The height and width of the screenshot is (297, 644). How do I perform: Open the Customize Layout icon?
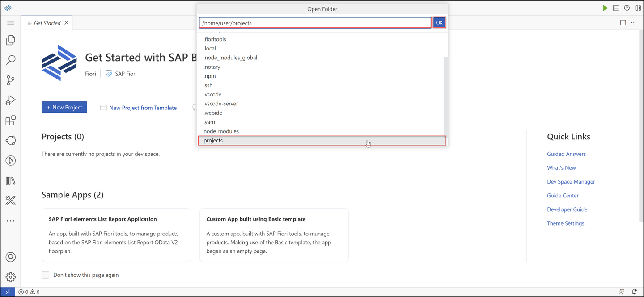[x=638, y=8]
